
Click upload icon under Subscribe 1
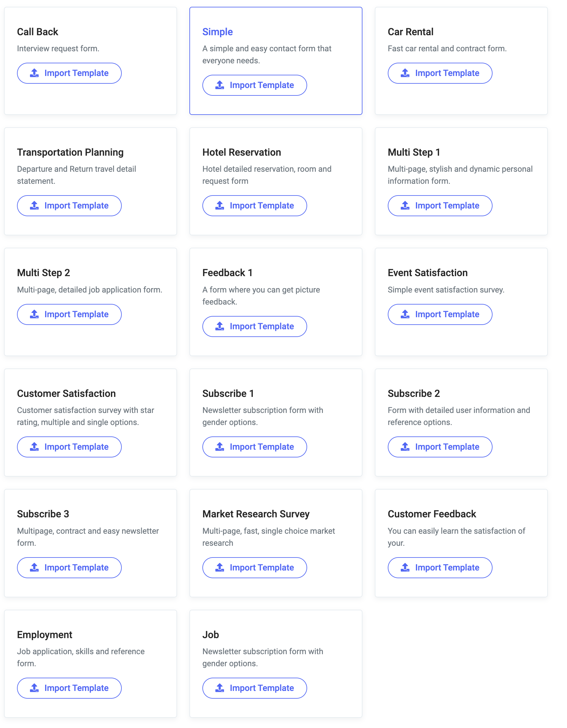tap(220, 447)
